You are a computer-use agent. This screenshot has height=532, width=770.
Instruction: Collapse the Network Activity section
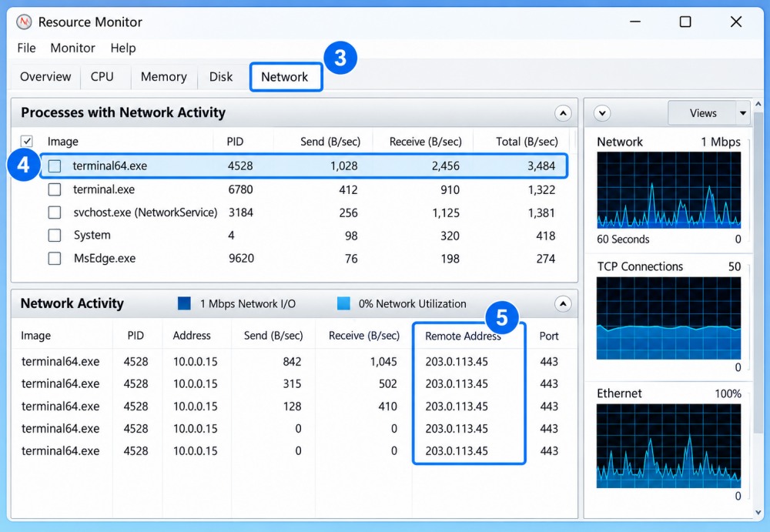pos(563,304)
